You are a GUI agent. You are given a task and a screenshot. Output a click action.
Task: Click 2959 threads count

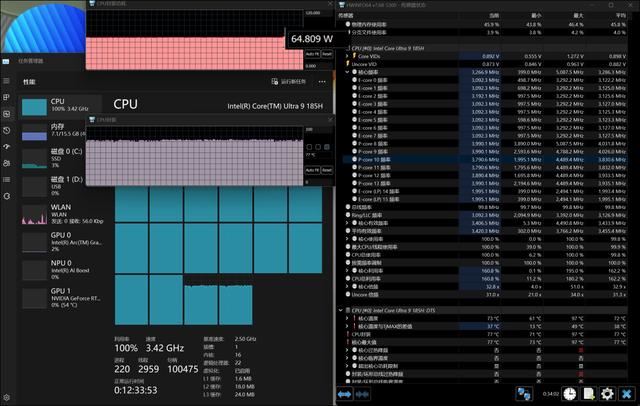pyautogui.click(x=149, y=369)
